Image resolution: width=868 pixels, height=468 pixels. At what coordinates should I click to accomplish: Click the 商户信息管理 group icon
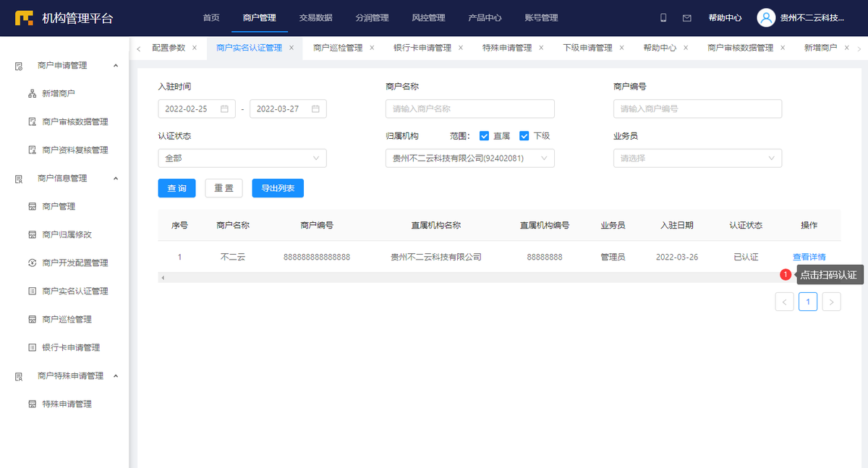(x=20, y=179)
